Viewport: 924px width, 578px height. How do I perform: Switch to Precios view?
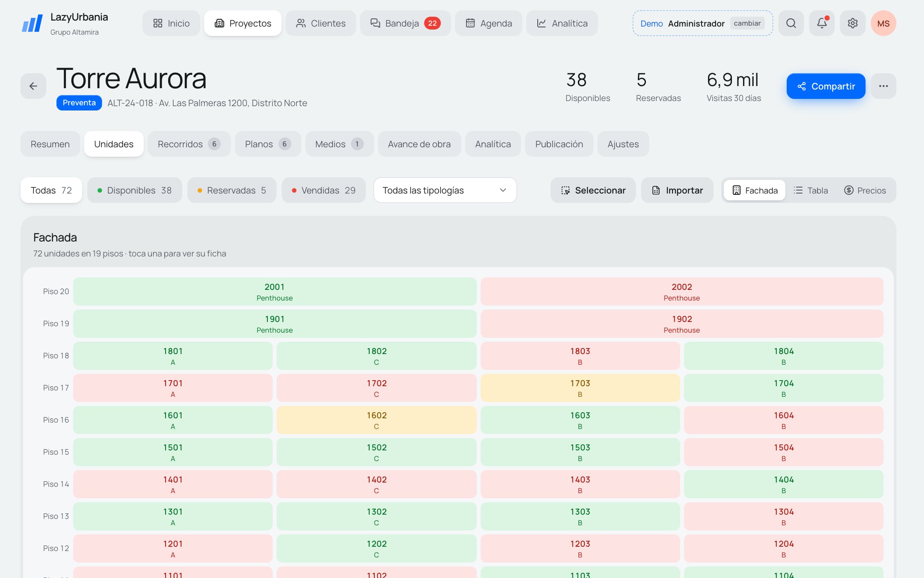point(865,190)
